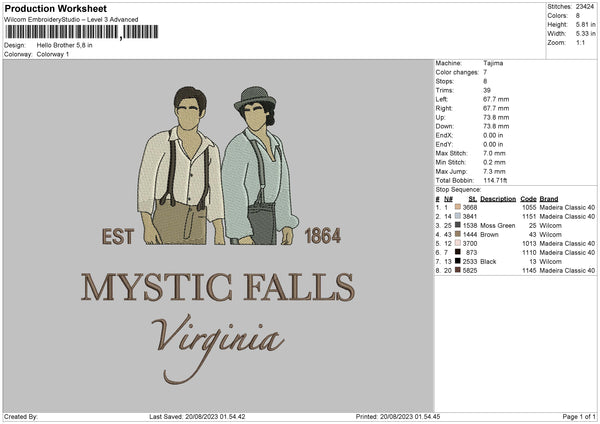This screenshot has width=600, height=424.
Task: Select the 'Color changes:' label
Action: (x=457, y=72)
